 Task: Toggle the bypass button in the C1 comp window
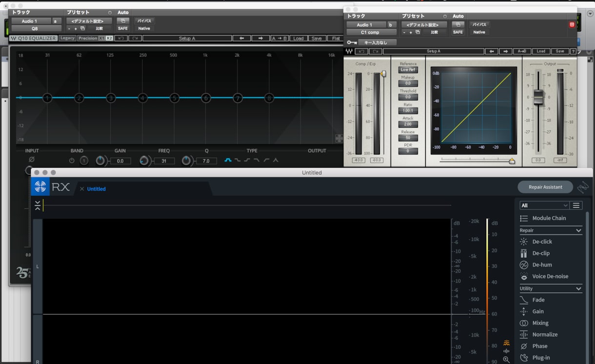coord(479,24)
